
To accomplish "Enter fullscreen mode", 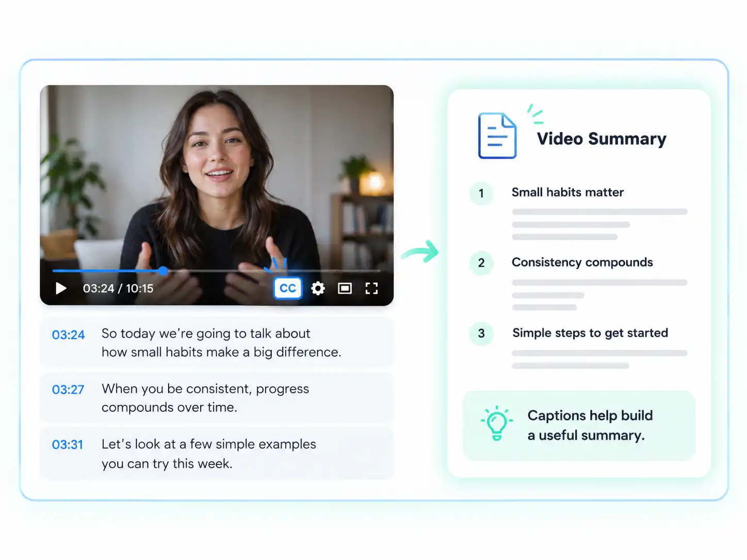I will point(371,288).
